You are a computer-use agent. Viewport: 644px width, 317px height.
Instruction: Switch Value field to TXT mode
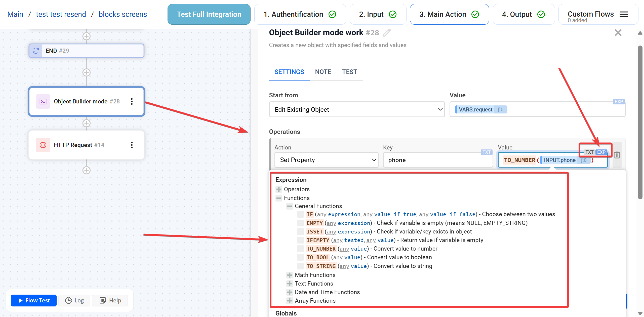589,152
